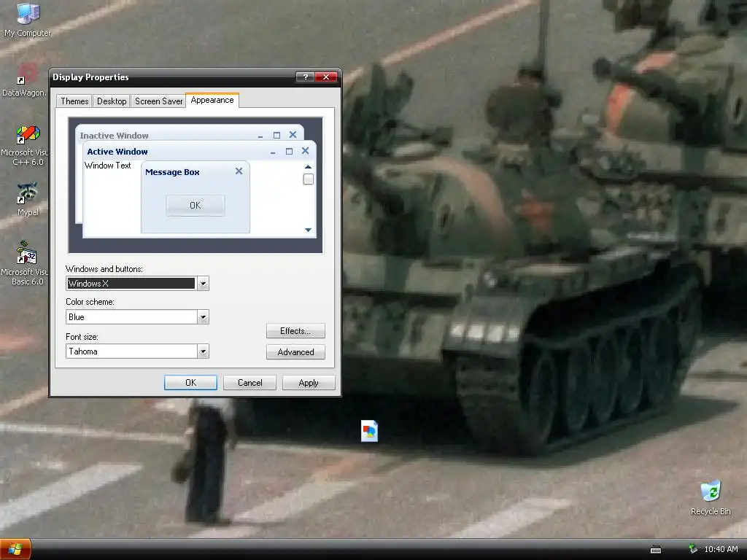Select the DataWagon desktop shortcut
Viewport: 747px width, 560px height.
[24, 80]
